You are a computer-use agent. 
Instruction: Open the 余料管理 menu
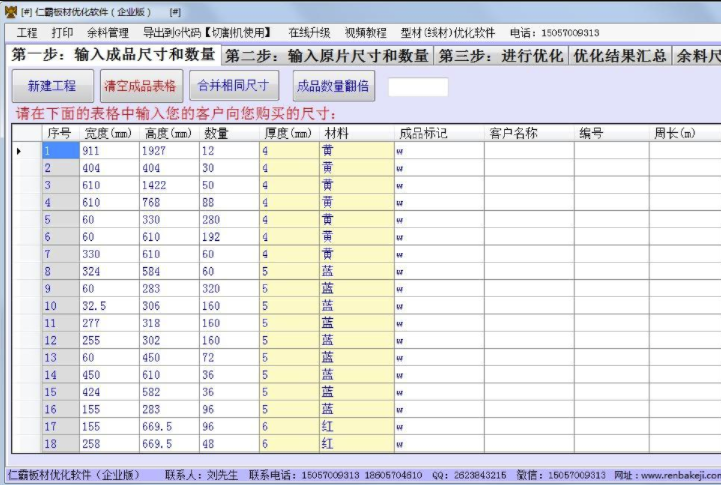click(x=108, y=33)
